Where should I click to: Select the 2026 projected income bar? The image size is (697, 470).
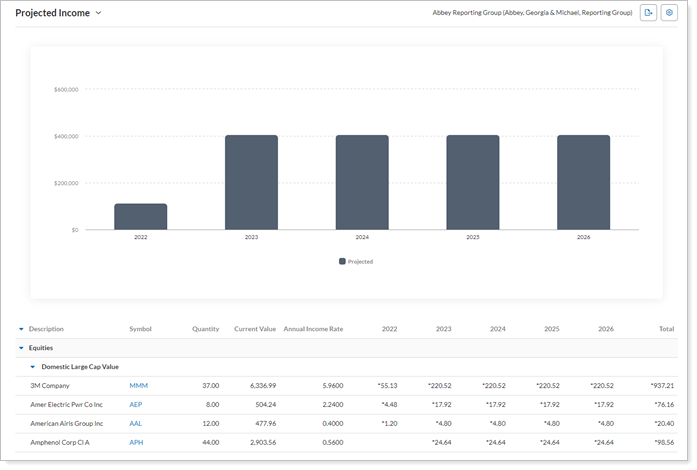[x=583, y=182]
